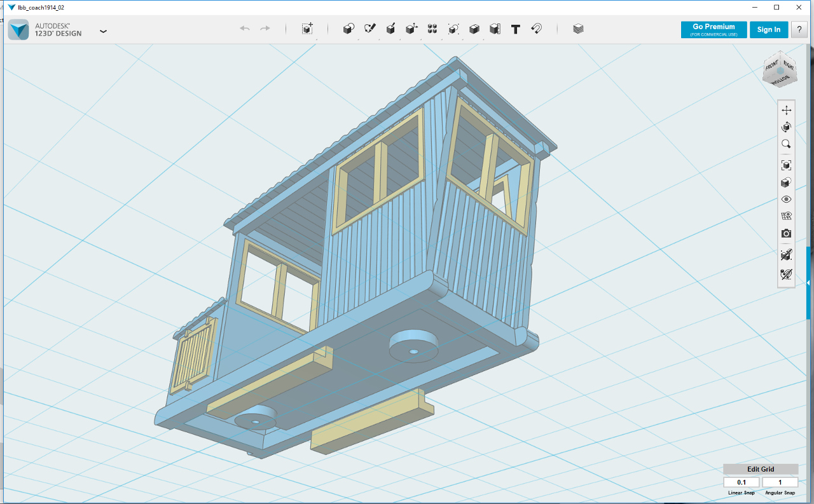The image size is (814, 504).
Task: Open the Grouping tool menu
Action: pos(453,29)
